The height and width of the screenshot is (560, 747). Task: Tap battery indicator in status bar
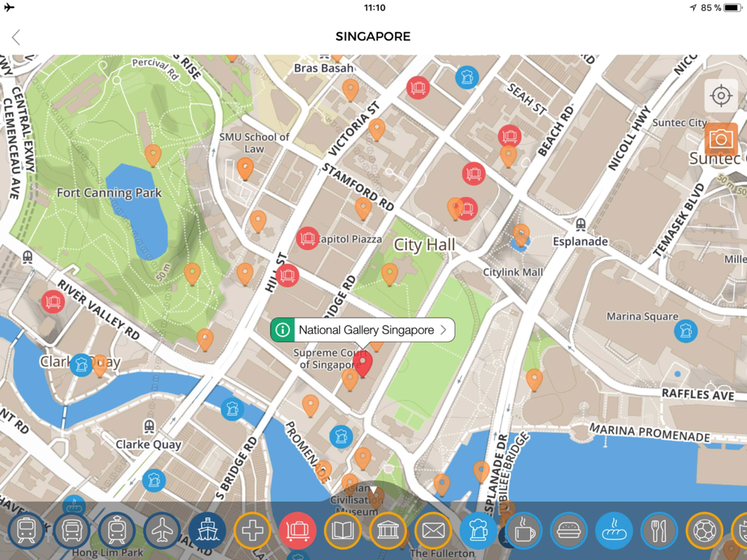pos(733,7)
